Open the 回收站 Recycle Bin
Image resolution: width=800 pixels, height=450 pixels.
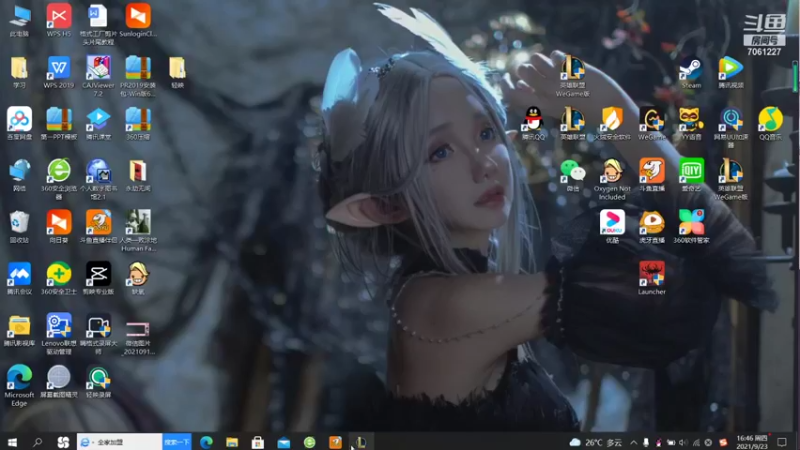tap(19, 227)
